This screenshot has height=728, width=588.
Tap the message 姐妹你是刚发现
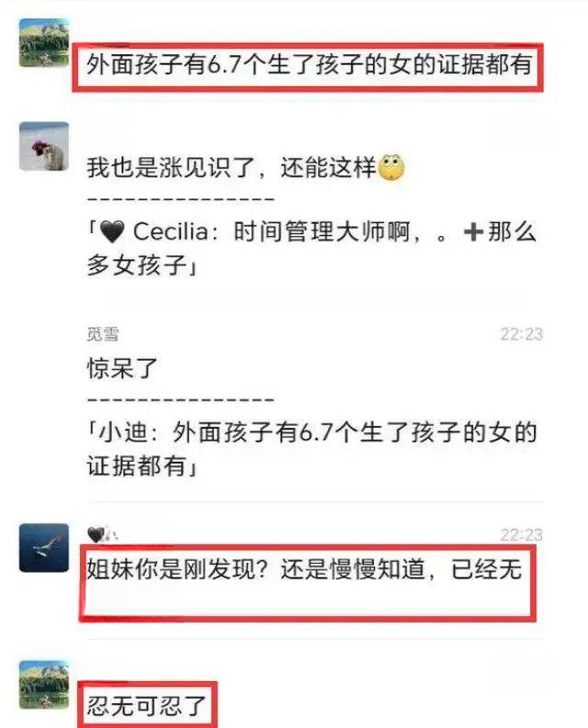point(304,569)
